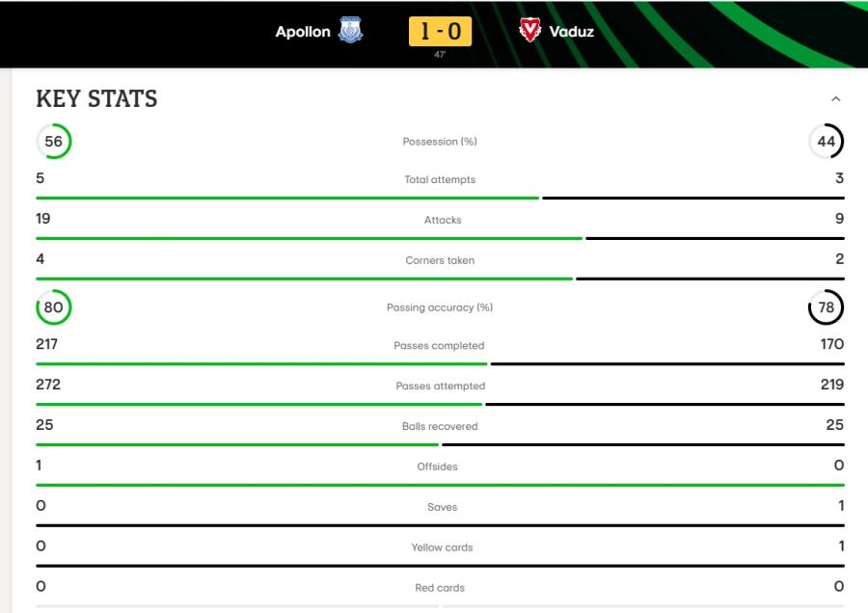
Task: Click the Apollon 80 passing accuracy circle
Action: point(54,307)
